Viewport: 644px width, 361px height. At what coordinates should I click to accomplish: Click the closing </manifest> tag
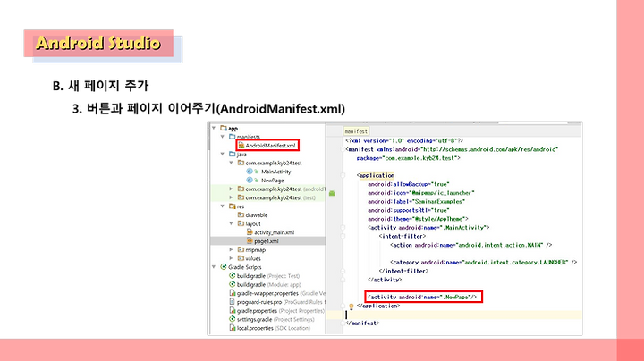click(362, 323)
